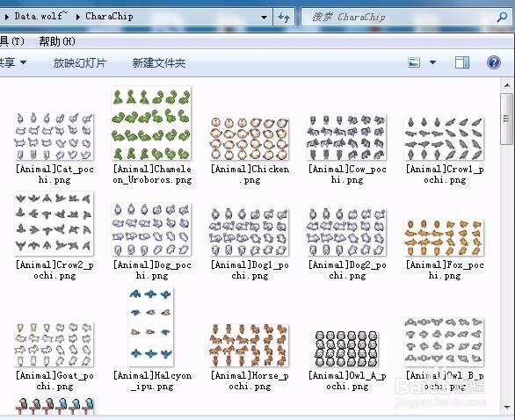Image resolution: width=515 pixels, height=420 pixels.
Task: Click the vertical scrollbar thumb
Action: (x=506, y=119)
